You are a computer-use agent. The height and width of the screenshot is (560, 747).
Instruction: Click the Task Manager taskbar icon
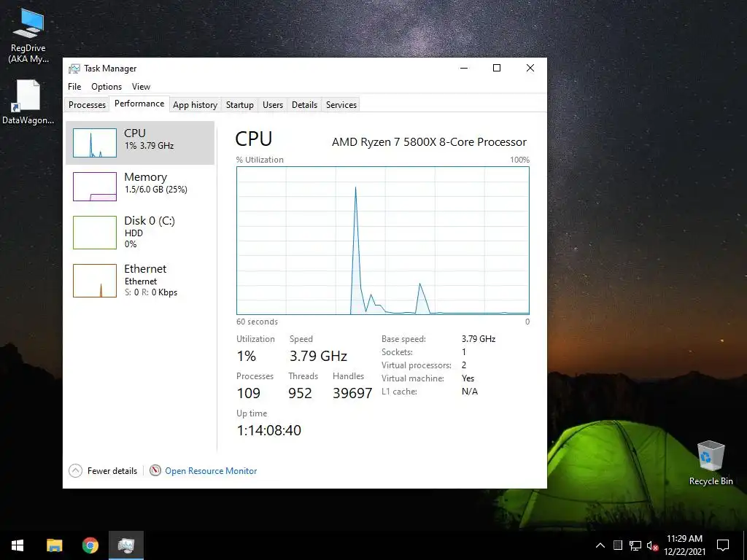pos(125,545)
